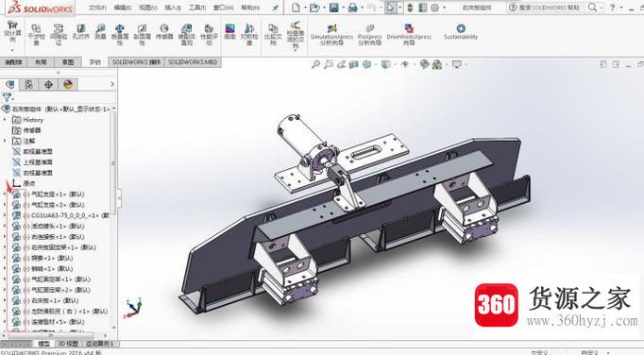Click the FeatureManager filter funnel
The height and width of the screenshot is (355, 644).
pos(7,97)
